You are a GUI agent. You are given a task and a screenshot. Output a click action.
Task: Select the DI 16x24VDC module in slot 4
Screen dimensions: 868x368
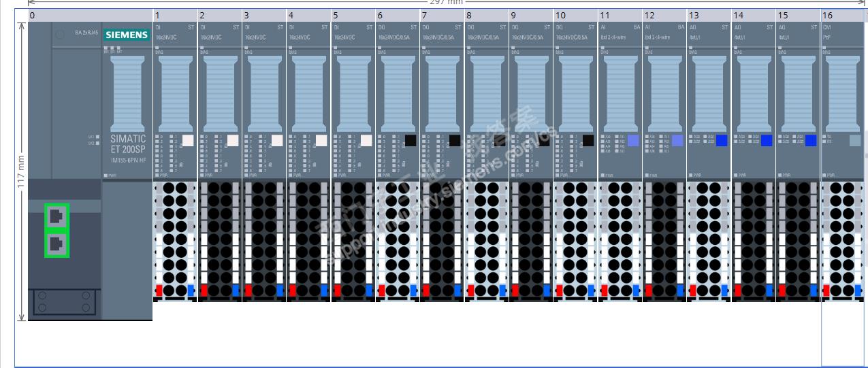click(x=308, y=101)
